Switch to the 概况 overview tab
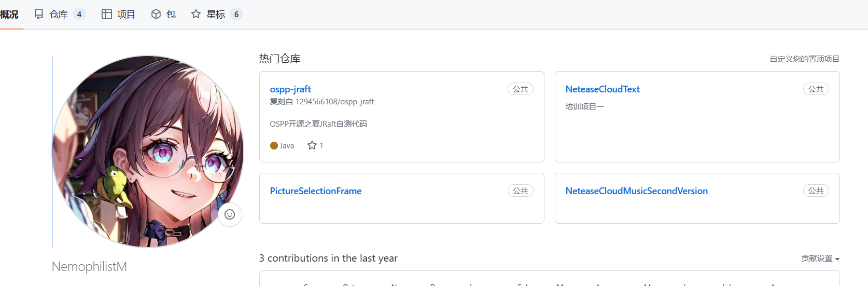This screenshot has height=286, width=868. 9,14
